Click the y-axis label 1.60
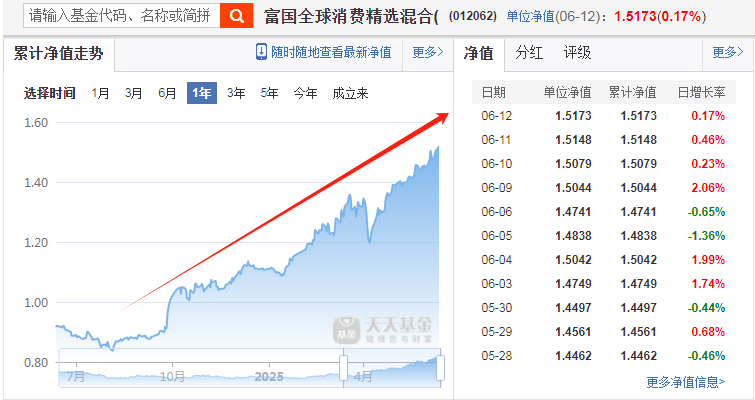Viewport: 755px width, 400px height. [36, 123]
